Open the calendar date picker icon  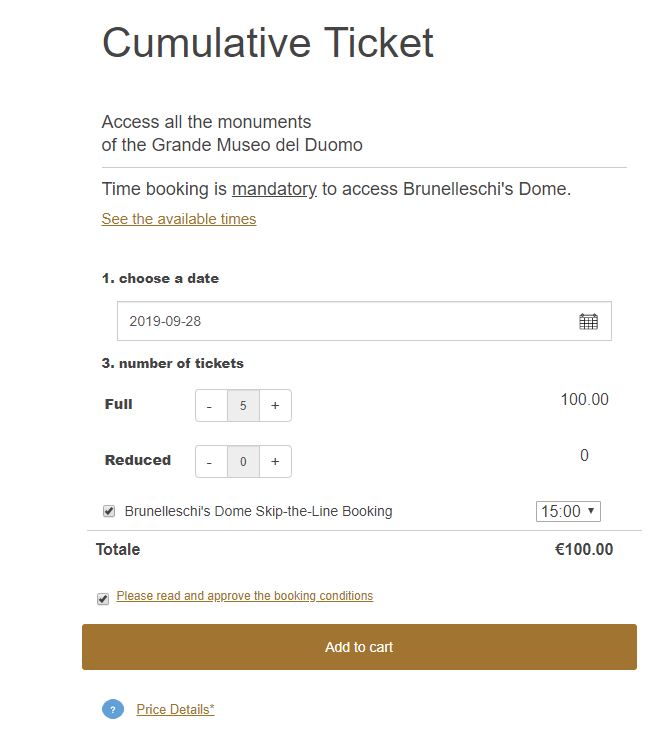click(x=588, y=321)
